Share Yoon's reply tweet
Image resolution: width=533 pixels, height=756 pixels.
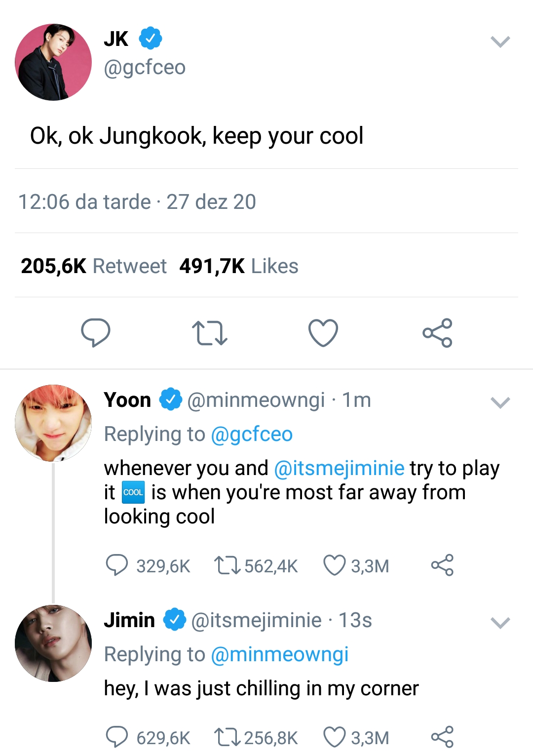[442, 565]
